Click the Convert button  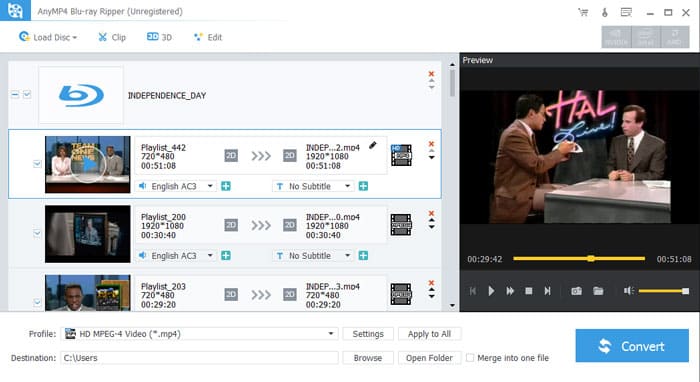pyautogui.click(x=632, y=346)
